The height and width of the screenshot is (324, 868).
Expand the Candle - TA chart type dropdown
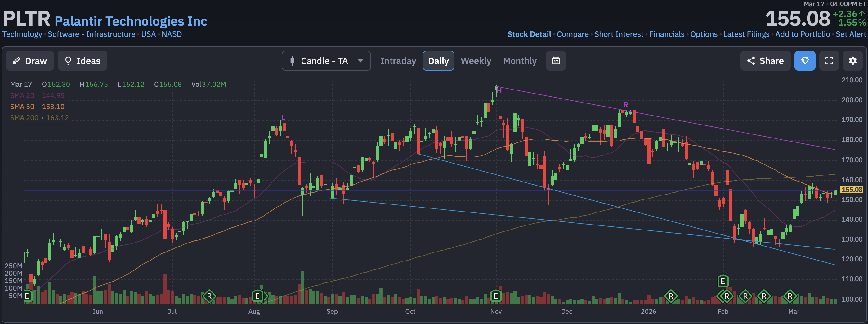(326, 61)
